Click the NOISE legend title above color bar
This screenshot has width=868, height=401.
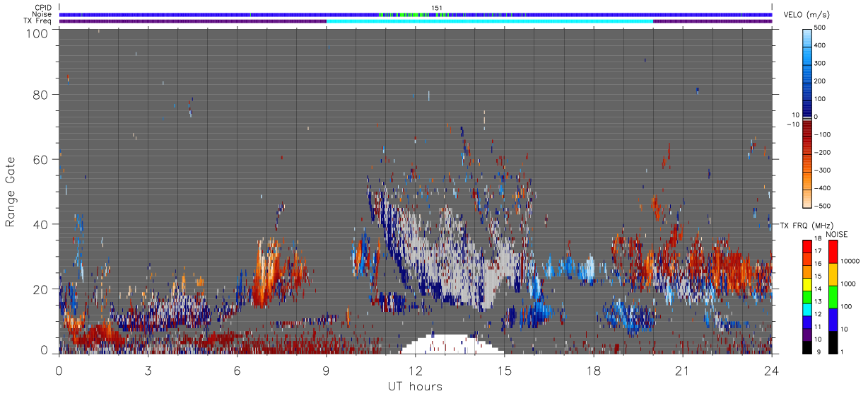point(836,234)
